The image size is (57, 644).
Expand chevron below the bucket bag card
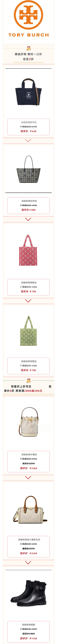coord(28,477)
